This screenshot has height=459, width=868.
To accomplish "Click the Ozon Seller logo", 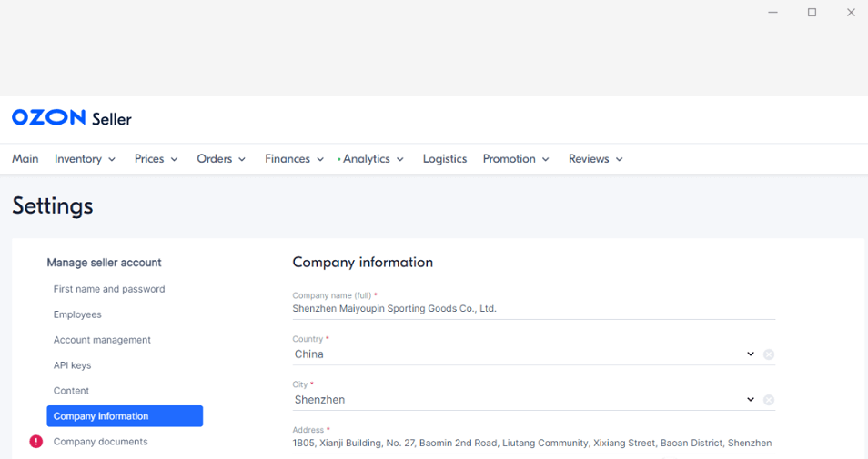I will click(72, 118).
